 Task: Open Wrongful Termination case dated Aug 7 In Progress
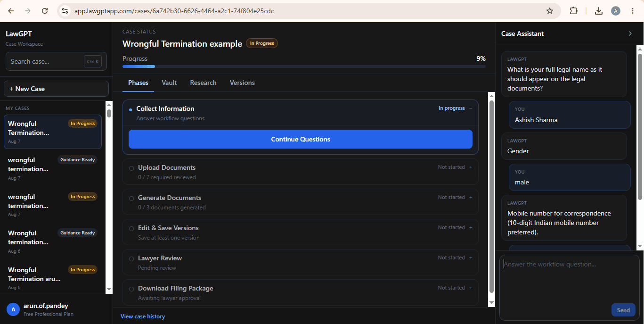[53, 132]
